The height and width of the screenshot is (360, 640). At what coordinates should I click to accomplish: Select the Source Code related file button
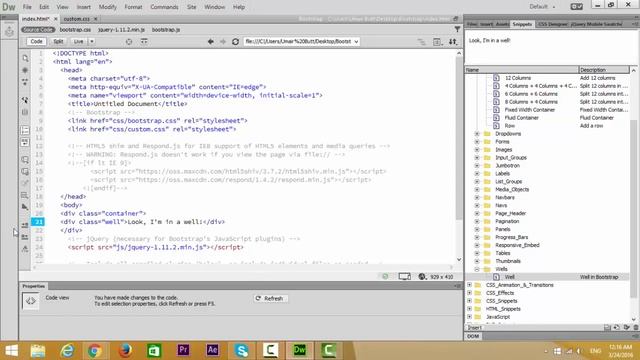(38, 30)
